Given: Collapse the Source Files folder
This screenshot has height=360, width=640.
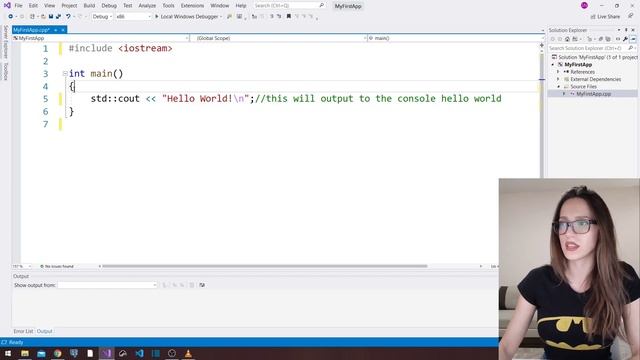Looking at the screenshot, I should click(558, 87).
